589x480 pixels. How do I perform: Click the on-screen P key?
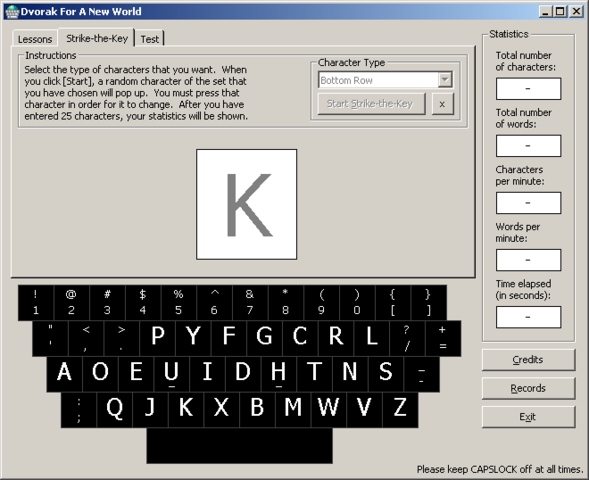pyautogui.click(x=157, y=338)
